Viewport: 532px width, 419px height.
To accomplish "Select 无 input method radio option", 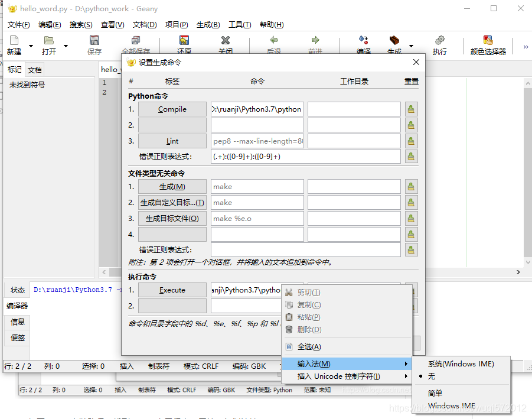I will coord(431,376).
